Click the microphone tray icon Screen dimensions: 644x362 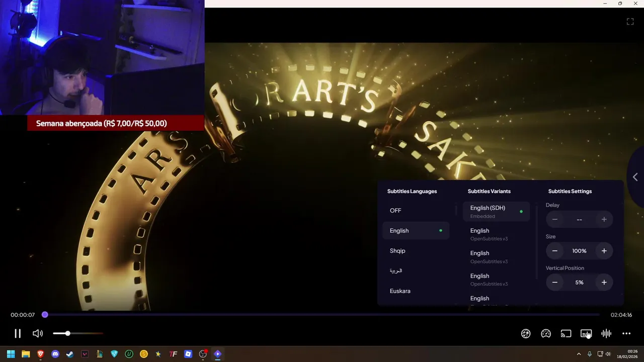(x=590, y=354)
